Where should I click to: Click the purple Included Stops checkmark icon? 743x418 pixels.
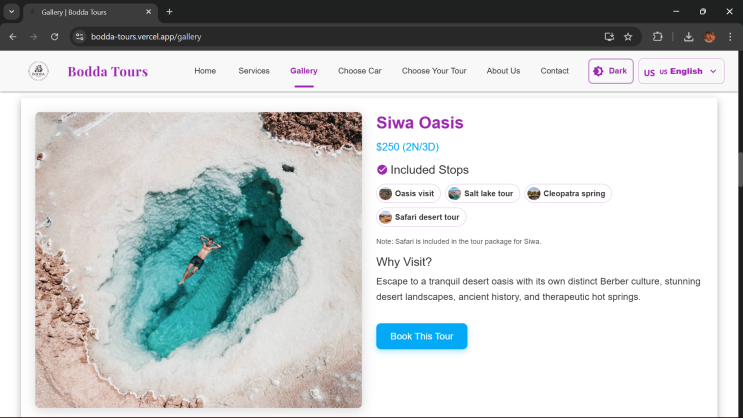point(382,170)
